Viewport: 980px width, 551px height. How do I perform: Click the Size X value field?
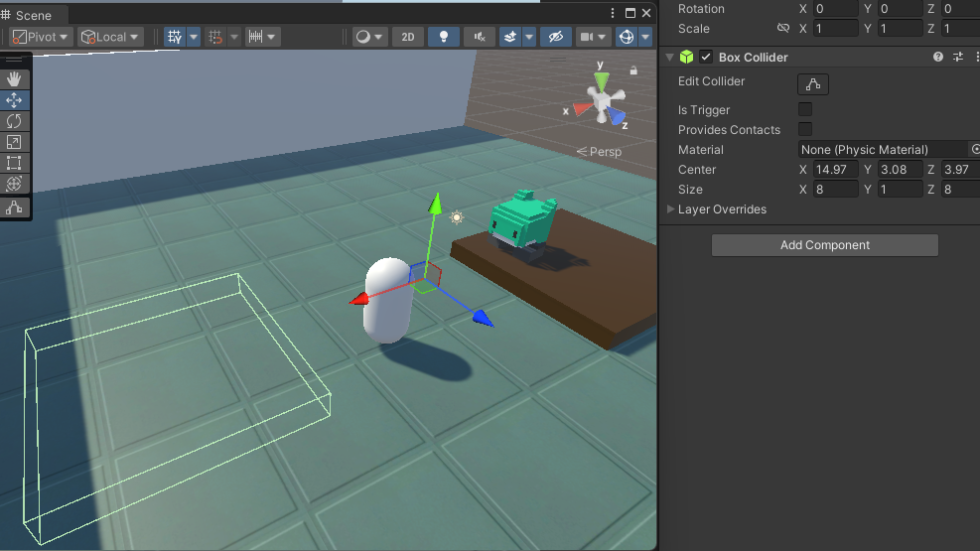click(836, 190)
